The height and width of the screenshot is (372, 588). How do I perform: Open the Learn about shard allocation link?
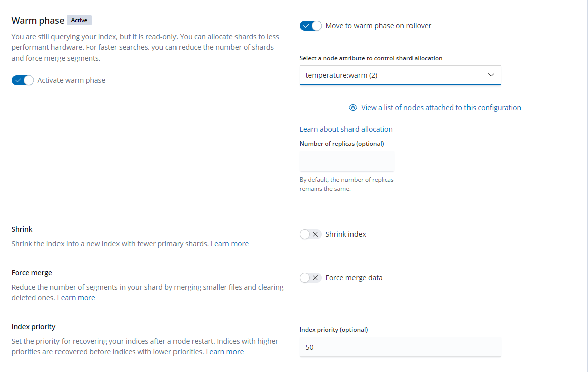(x=346, y=129)
